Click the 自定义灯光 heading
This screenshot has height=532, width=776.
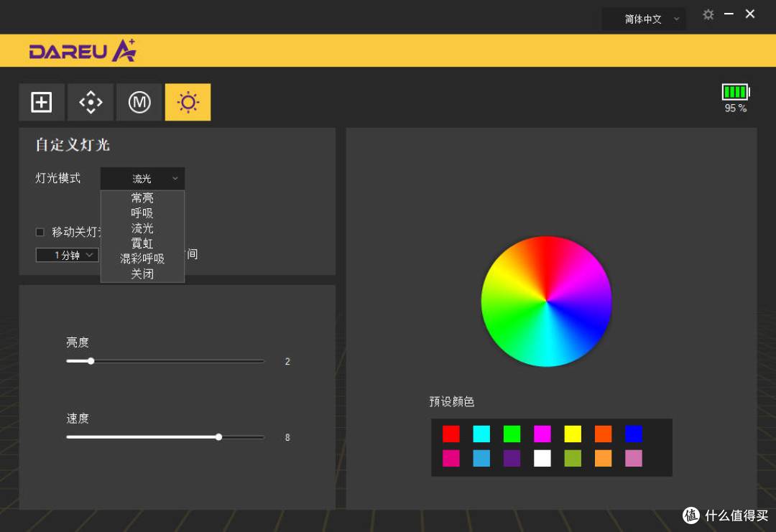click(x=73, y=145)
